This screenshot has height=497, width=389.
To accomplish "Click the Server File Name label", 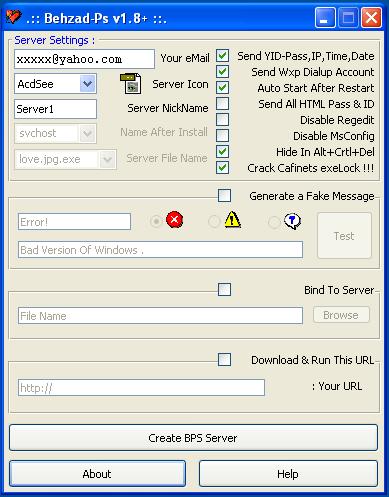I will click(x=167, y=158).
